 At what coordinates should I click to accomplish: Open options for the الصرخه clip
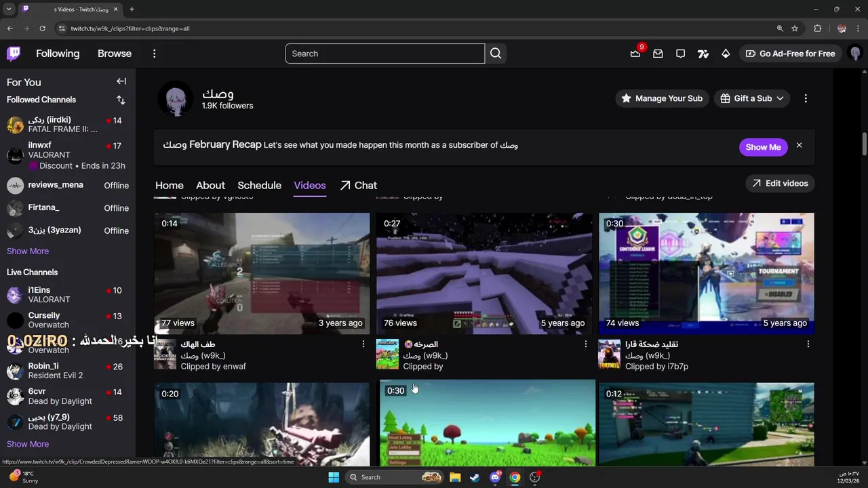(586, 344)
